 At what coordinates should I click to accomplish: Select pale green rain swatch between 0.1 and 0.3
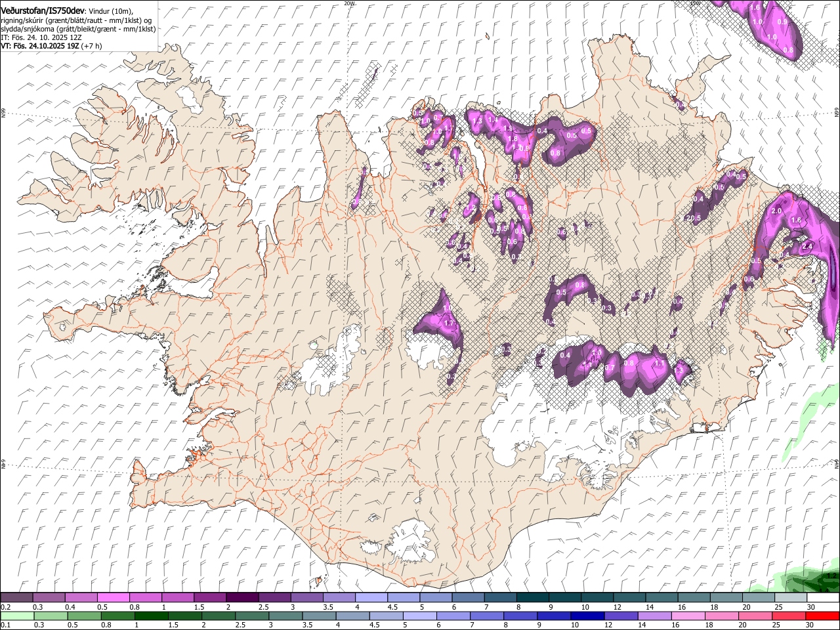point(16,616)
